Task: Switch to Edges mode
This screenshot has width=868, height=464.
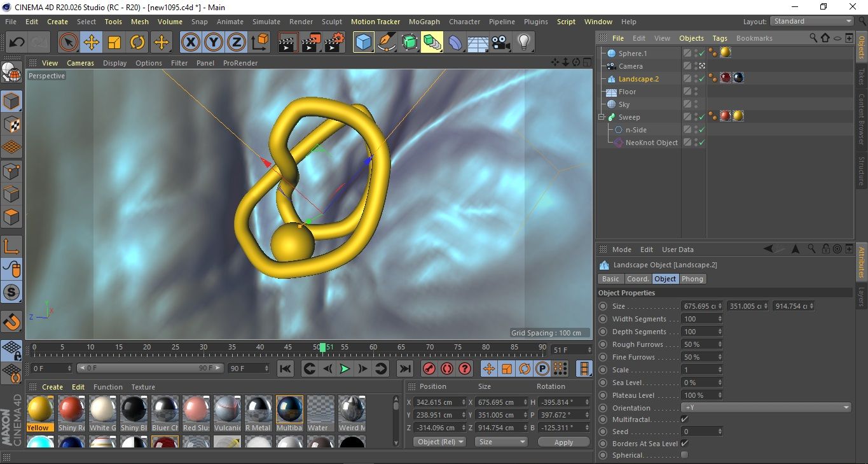Action: [11, 193]
